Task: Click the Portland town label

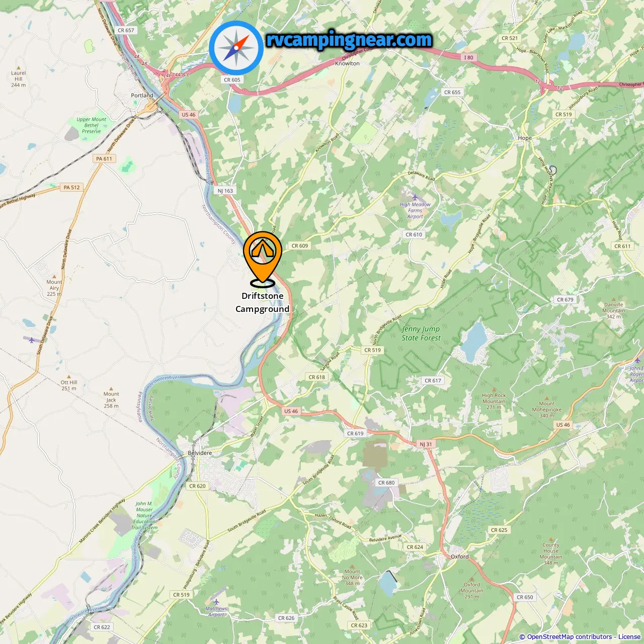Action: (x=142, y=95)
